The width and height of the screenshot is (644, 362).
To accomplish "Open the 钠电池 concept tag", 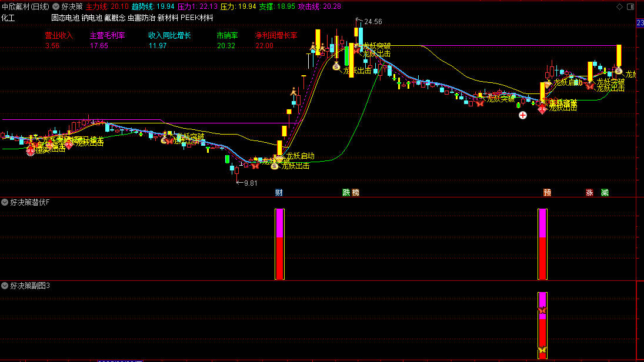I will [x=92, y=18].
